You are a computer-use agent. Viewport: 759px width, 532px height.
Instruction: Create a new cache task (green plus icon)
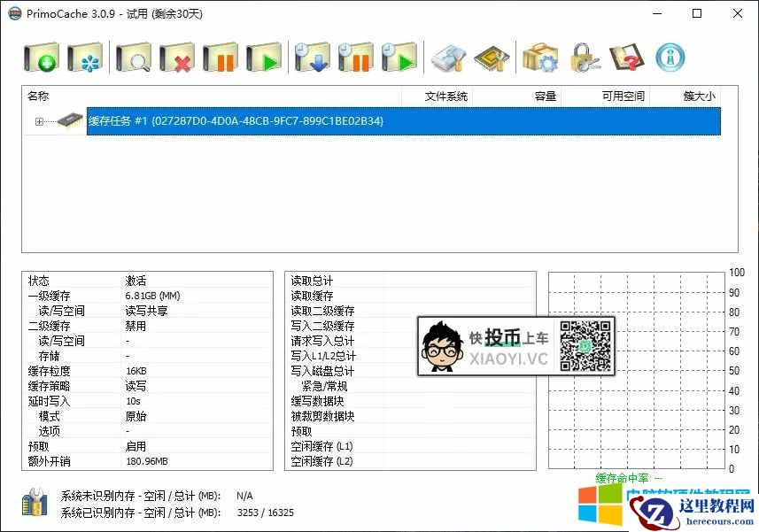pos(42,58)
